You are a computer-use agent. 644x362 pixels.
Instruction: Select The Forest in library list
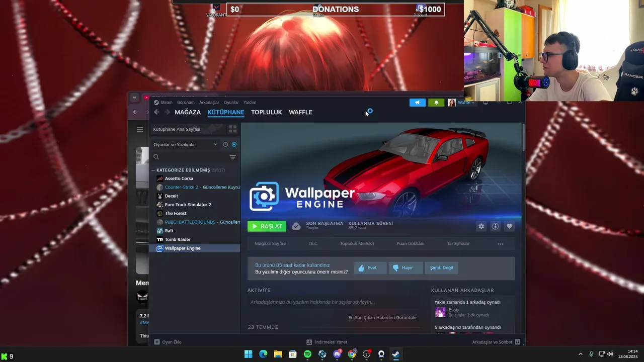(x=195, y=213)
